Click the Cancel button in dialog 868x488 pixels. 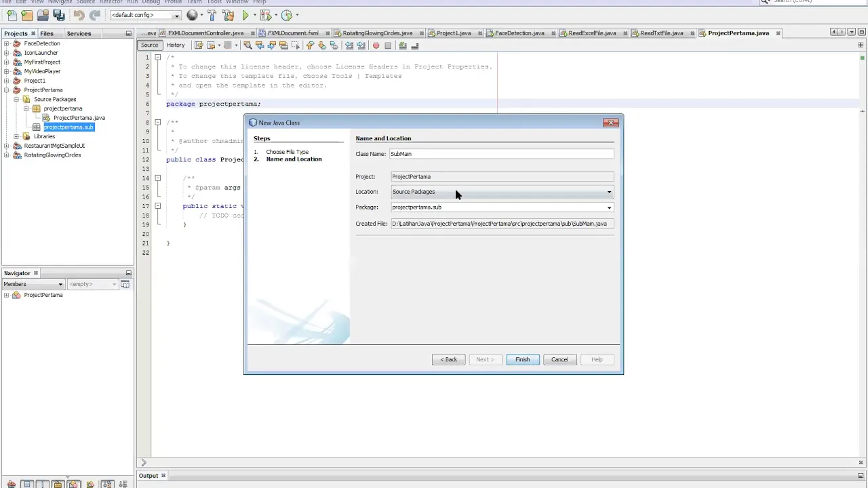559,359
